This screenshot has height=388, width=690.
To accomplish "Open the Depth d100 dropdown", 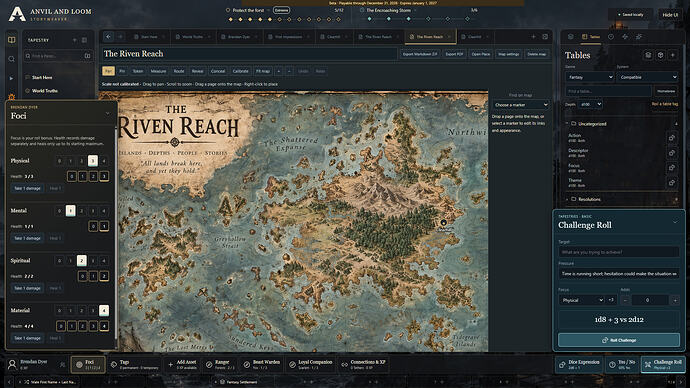I will click(590, 104).
